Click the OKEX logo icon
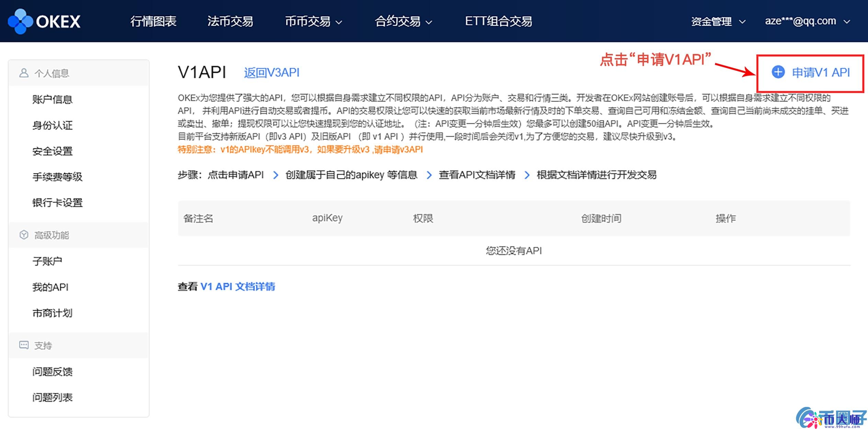This screenshot has width=868, height=429. 20,21
